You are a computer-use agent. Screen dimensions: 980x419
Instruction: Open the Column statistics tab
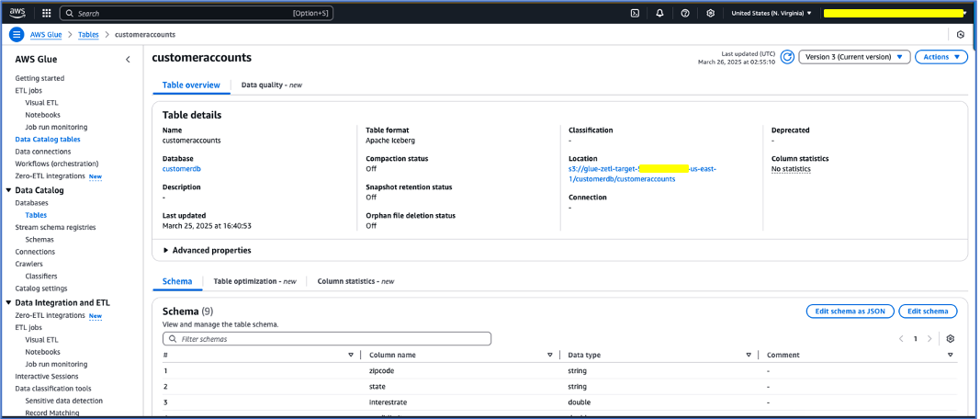pos(355,281)
